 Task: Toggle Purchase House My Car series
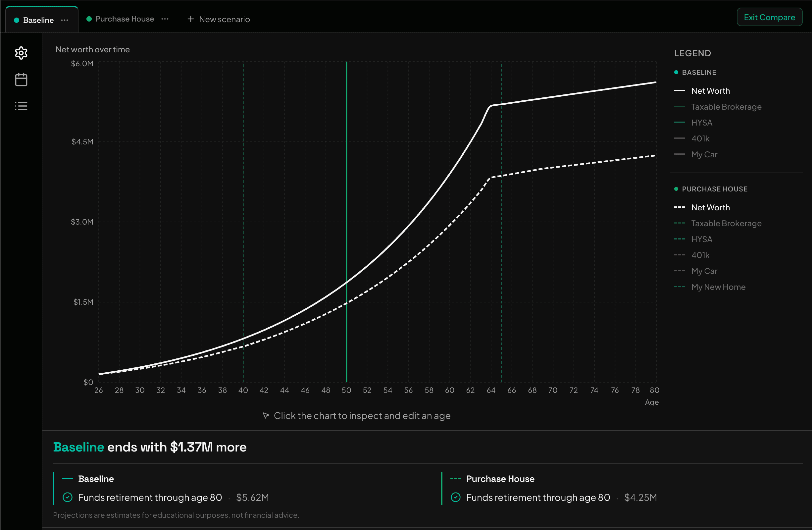[x=696, y=271]
